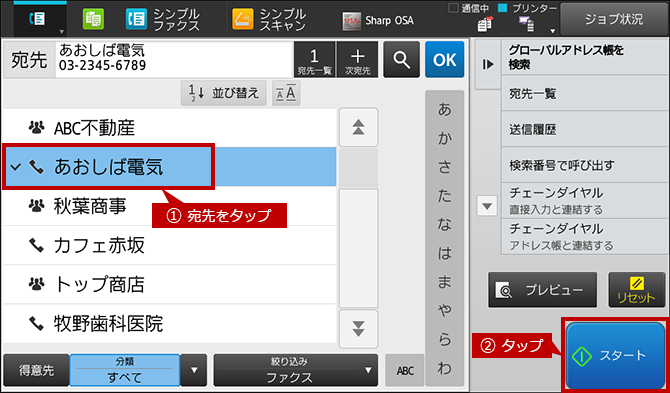The image size is (670, 393).
Task: Tap the blue スタート button
Action: coord(615,355)
